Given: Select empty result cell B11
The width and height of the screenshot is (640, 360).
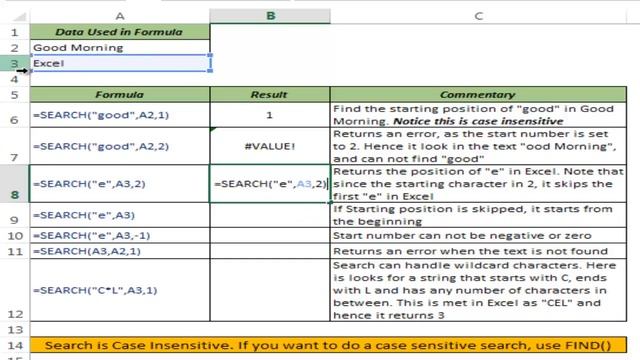Looking at the screenshot, I should point(270,251).
